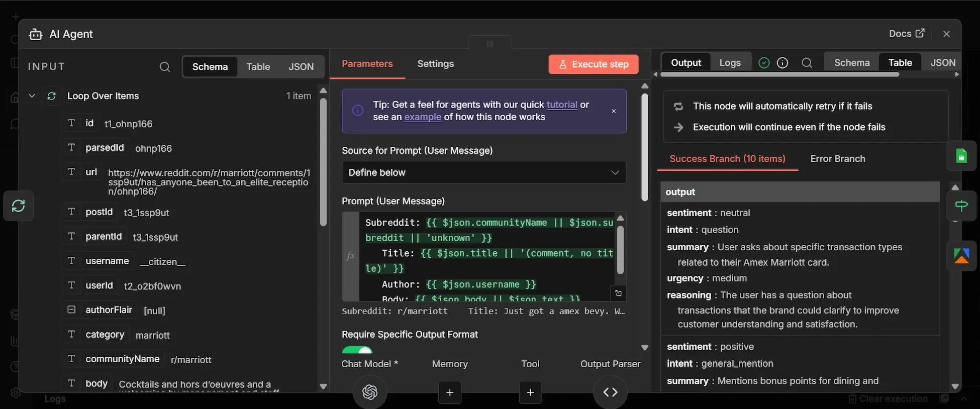Select the username field __citizen__
The width and height of the screenshot is (980, 409).
point(125,261)
